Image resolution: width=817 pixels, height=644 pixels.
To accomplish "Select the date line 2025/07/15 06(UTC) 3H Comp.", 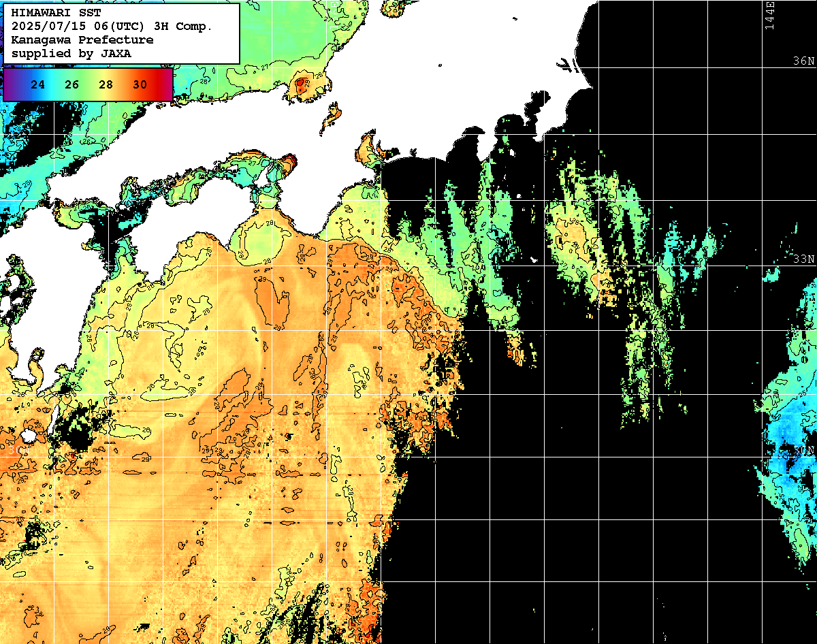I will (x=112, y=27).
